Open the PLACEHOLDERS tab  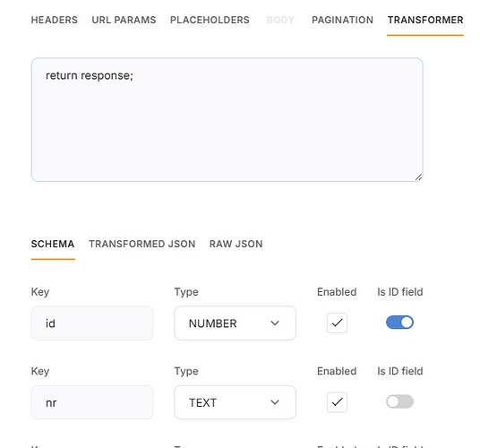click(210, 20)
